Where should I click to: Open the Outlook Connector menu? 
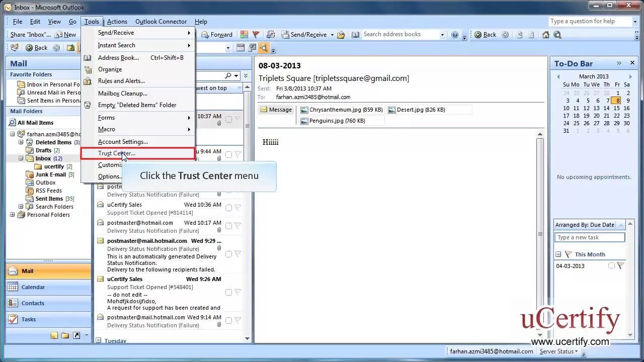pos(161,22)
